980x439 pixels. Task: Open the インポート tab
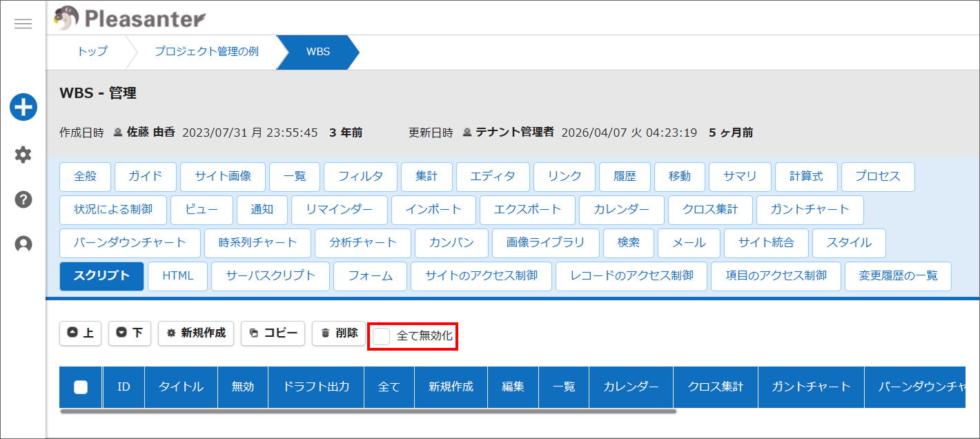[433, 209]
